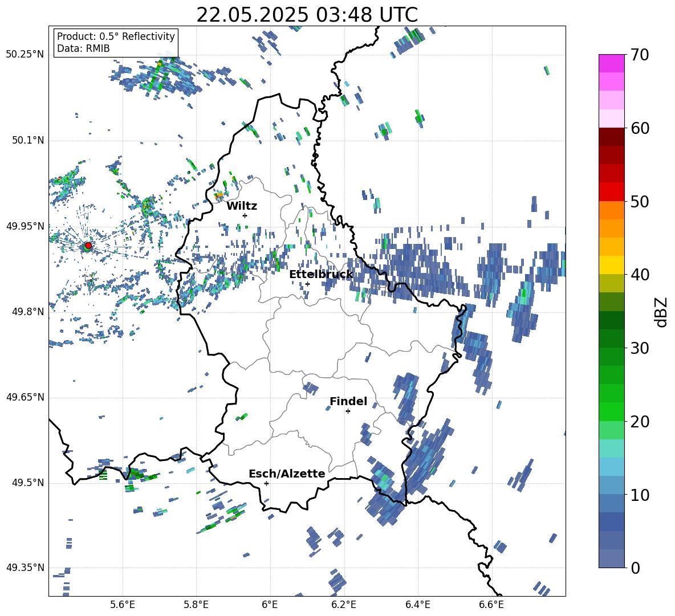Click the 10 colorbar tick label

click(x=640, y=495)
